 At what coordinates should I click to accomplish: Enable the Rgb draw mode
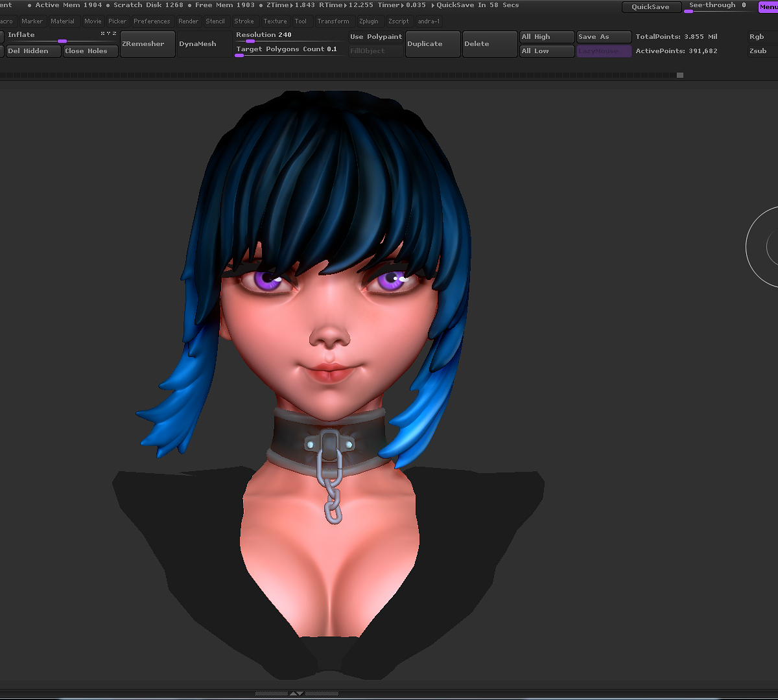pyautogui.click(x=762, y=37)
